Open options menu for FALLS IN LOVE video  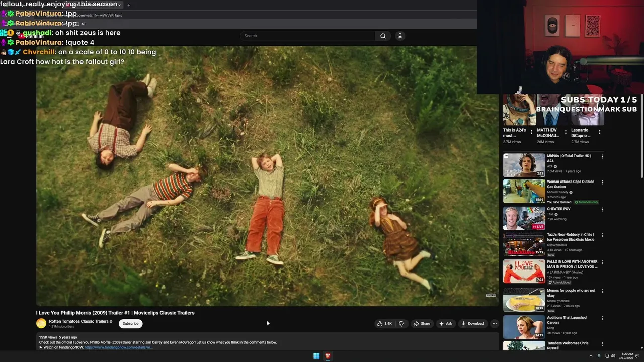602,262
